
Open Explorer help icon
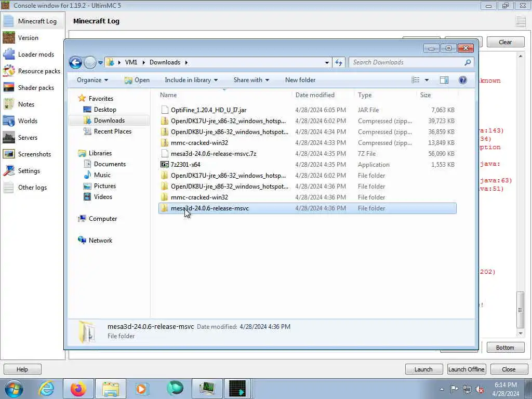(x=462, y=80)
